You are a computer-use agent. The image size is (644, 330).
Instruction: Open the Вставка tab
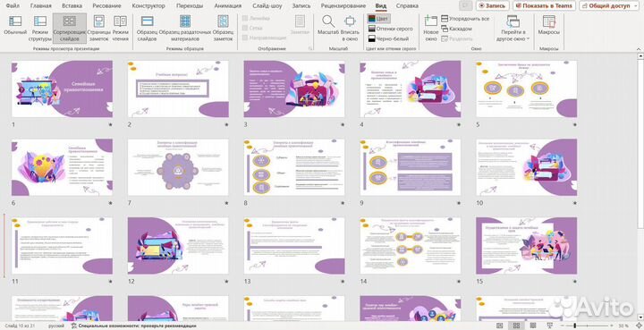point(72,5)
